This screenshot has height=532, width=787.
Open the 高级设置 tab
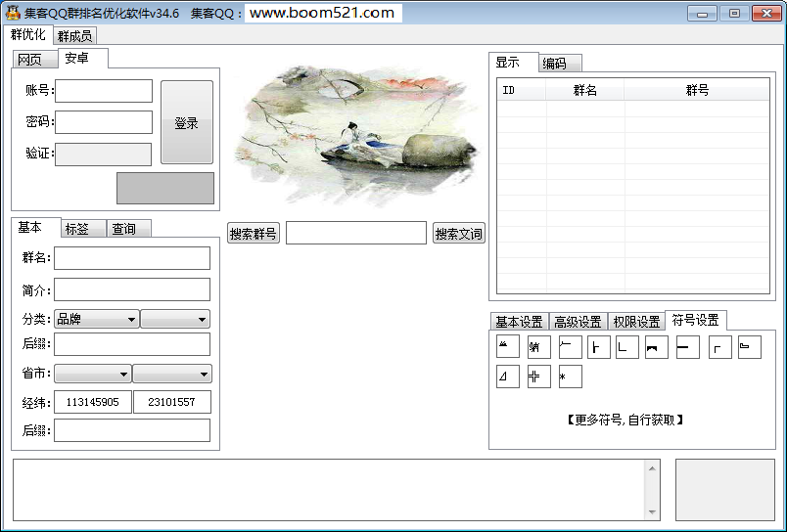(x=579, y=322)
